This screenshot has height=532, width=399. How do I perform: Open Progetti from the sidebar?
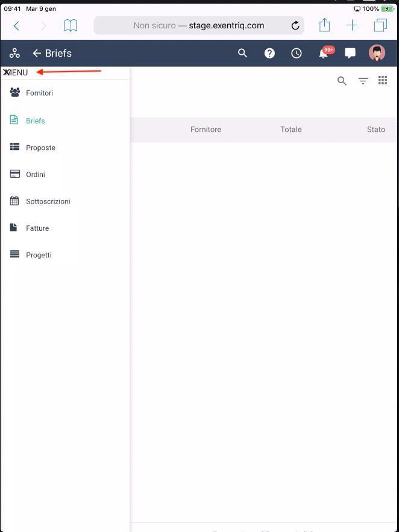(x=39, y=255)
